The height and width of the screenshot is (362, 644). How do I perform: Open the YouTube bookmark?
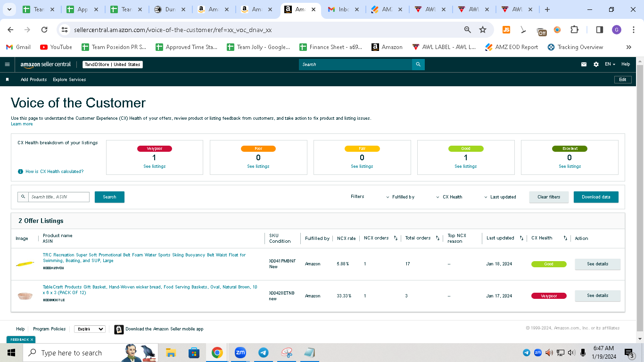tap(56, 47)
